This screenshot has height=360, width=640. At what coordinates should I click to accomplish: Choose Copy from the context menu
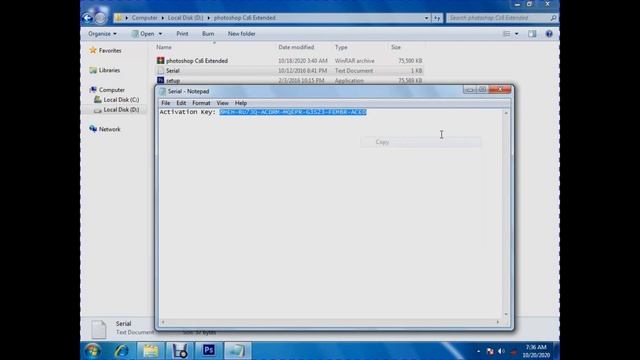(x=420, y=142)
